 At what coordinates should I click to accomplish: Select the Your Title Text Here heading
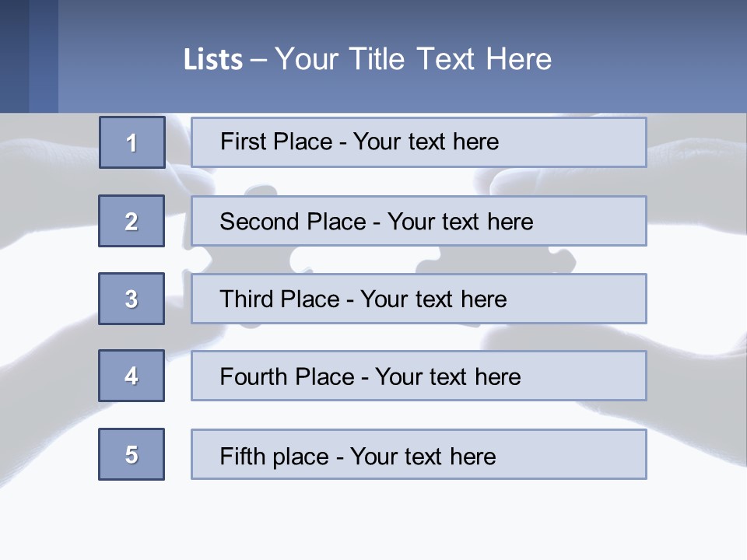click(x=413, y=59)
